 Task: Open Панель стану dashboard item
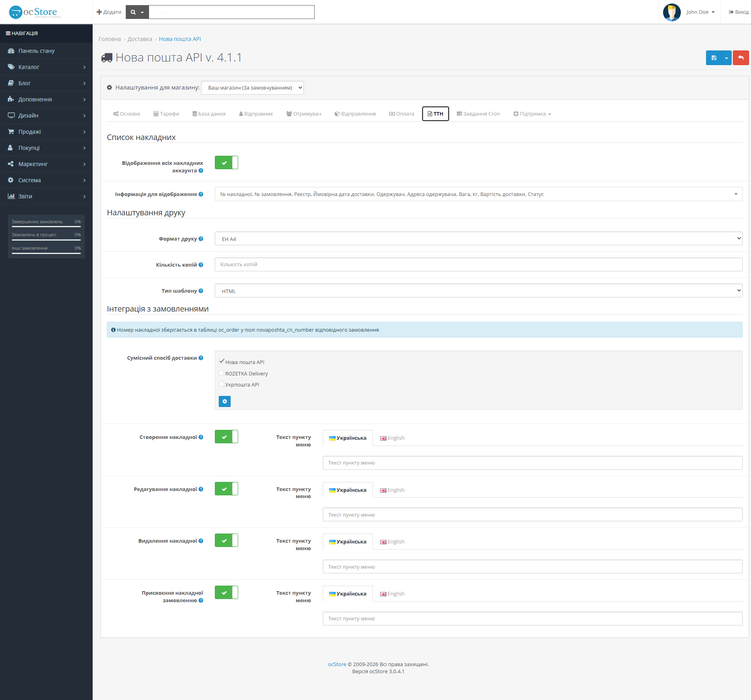(x=46, y=51)
